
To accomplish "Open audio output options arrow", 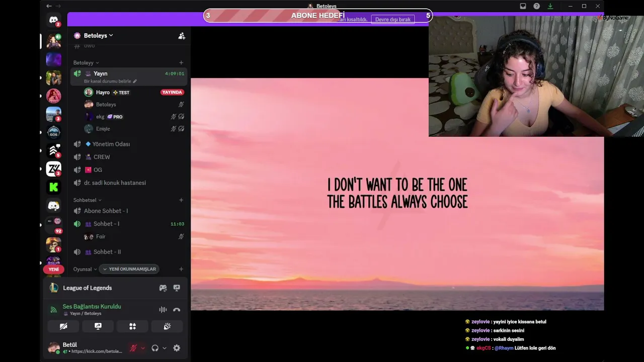I will click(x=165, y=348).
